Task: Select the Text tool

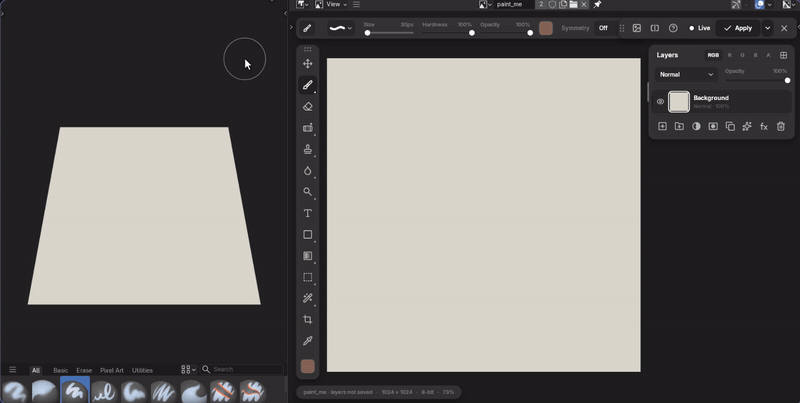Action: (x=308, y=213)
